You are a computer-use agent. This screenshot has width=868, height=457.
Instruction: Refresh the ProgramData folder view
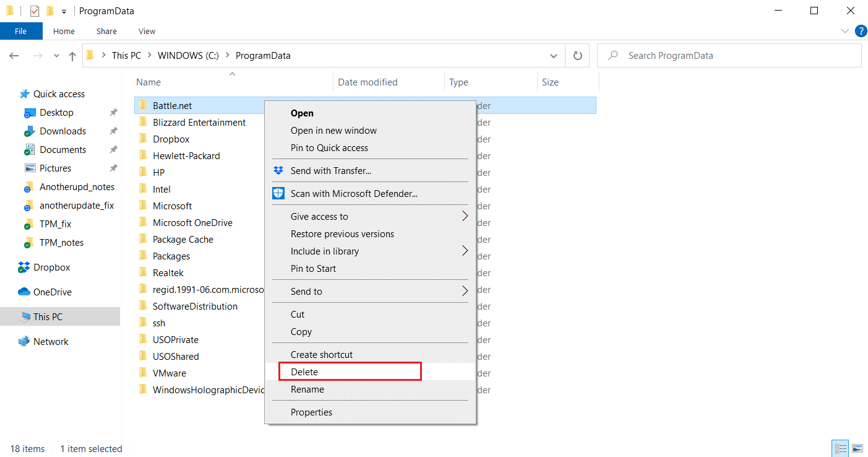[578, 56]
